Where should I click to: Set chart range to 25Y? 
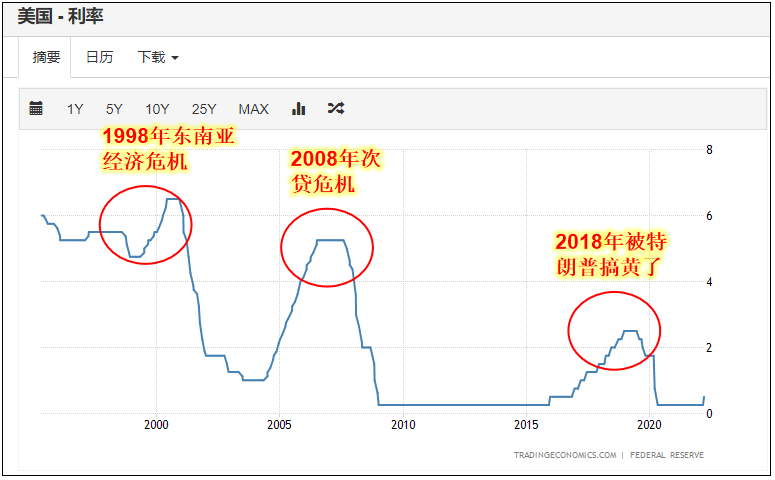204,109
